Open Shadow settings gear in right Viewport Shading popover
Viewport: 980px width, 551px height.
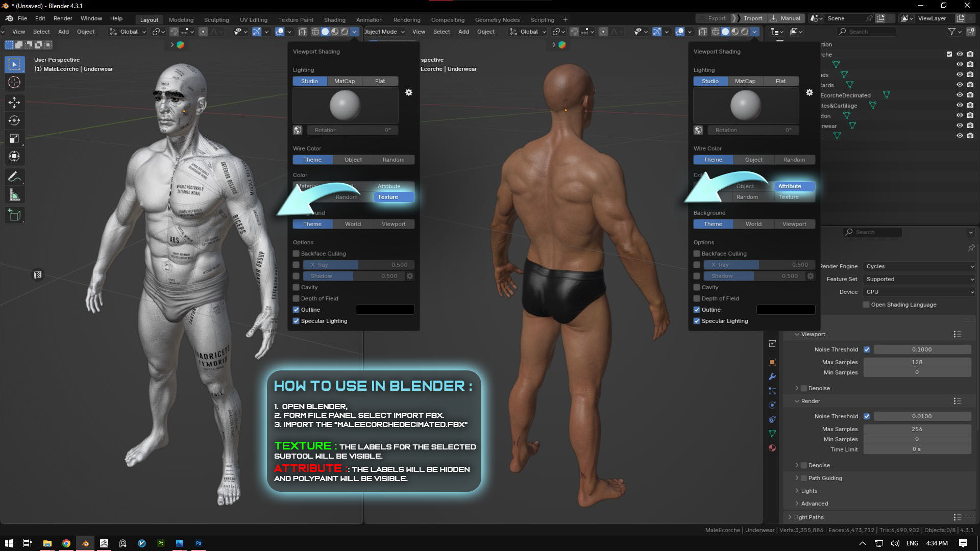point(811,276)
